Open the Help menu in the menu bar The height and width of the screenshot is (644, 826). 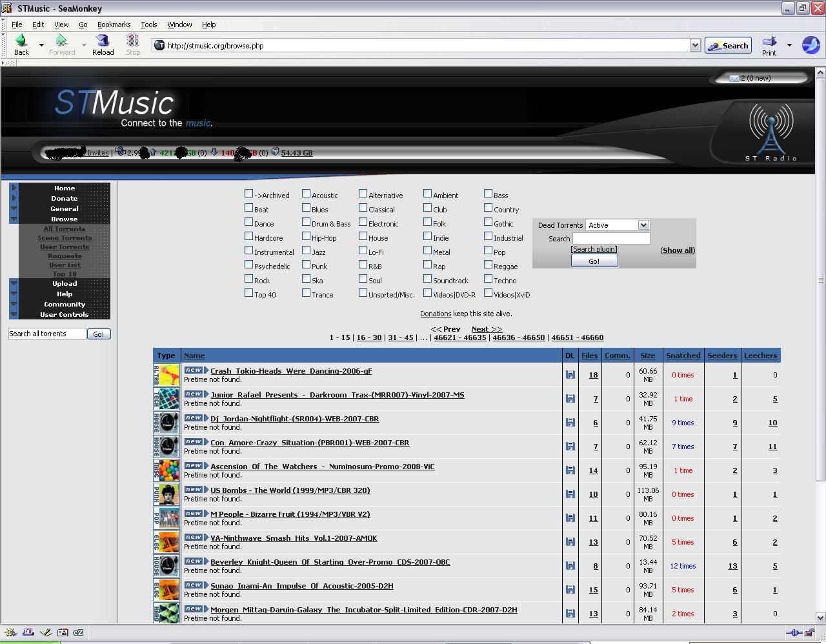(208, 25)
